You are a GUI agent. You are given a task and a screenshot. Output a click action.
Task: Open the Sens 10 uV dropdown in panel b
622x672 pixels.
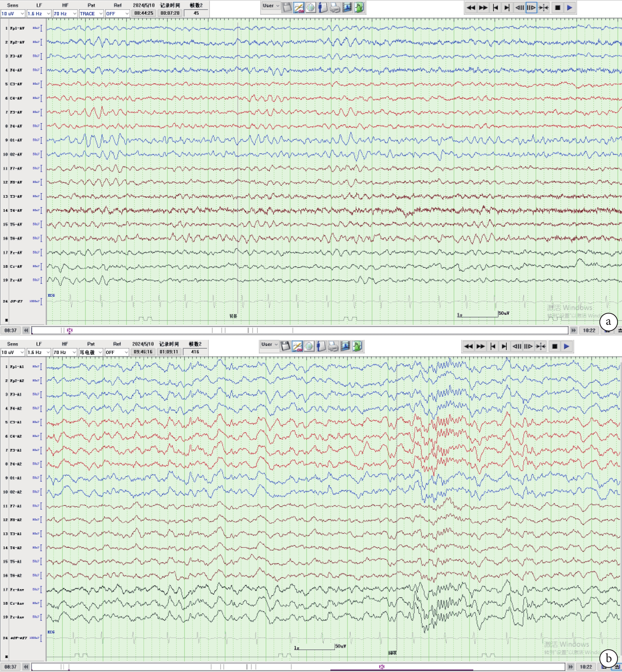pos(13,352)
